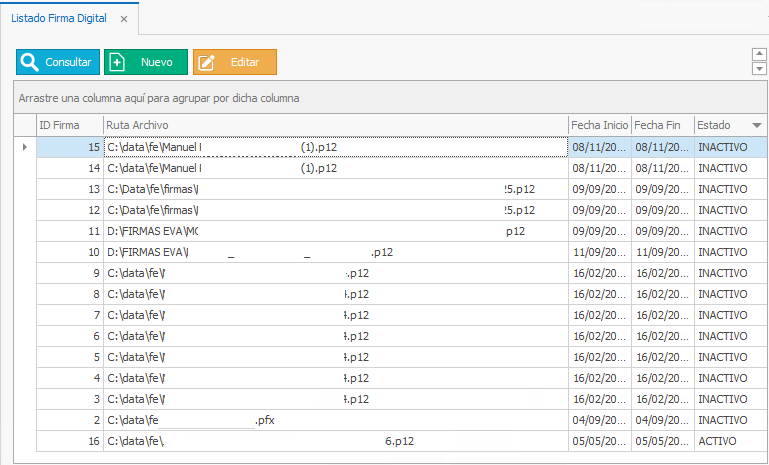
Task: Sort by the ID Firma column header
Action: [68, 125]
